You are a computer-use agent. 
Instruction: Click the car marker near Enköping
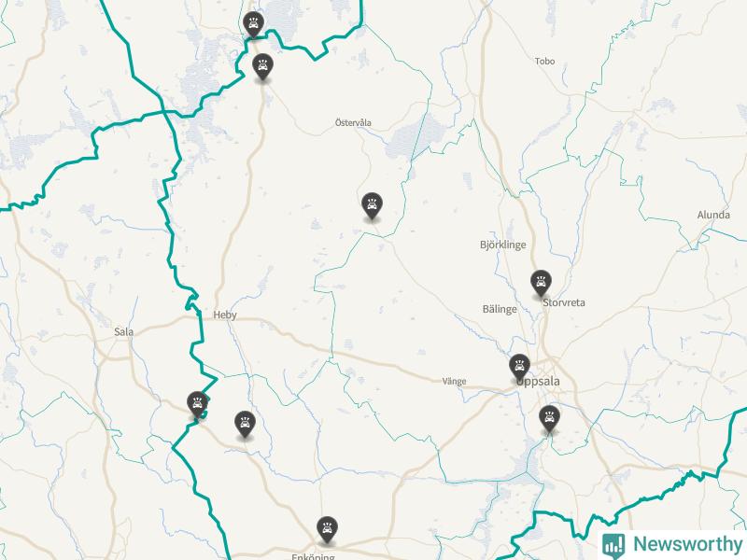click(327, 530)
